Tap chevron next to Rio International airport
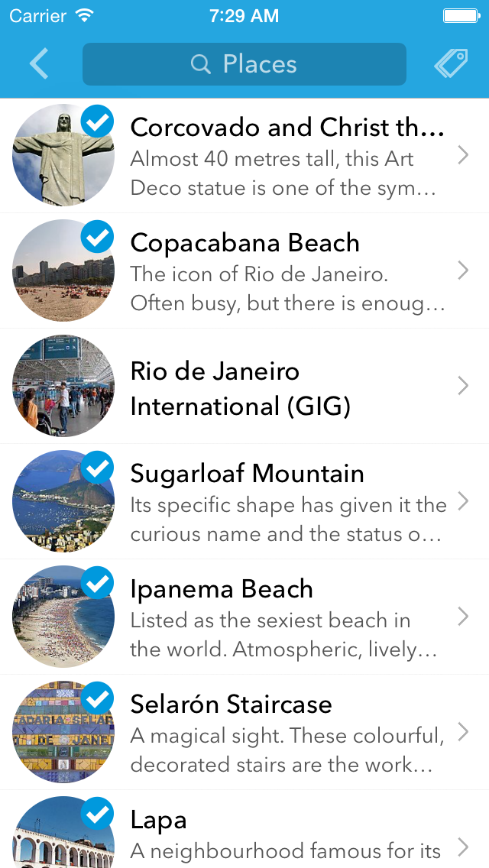489x868 pixels. click(463, 387)
